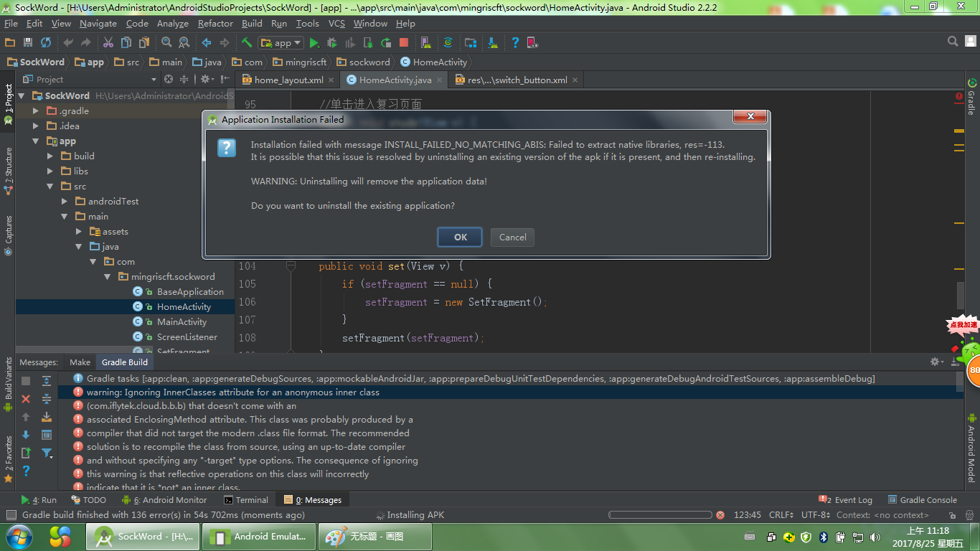Open the Build menu

pos(252,24)
